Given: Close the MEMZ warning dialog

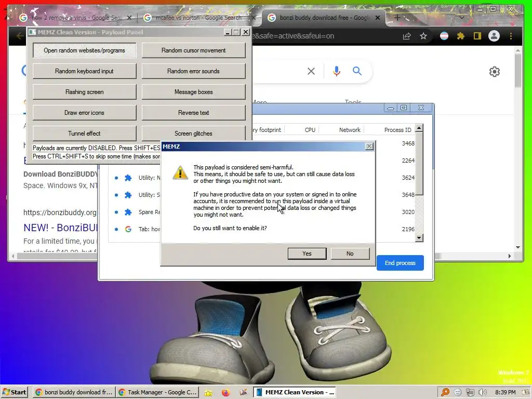Looking at the screenshot, I should click(369, 146).
